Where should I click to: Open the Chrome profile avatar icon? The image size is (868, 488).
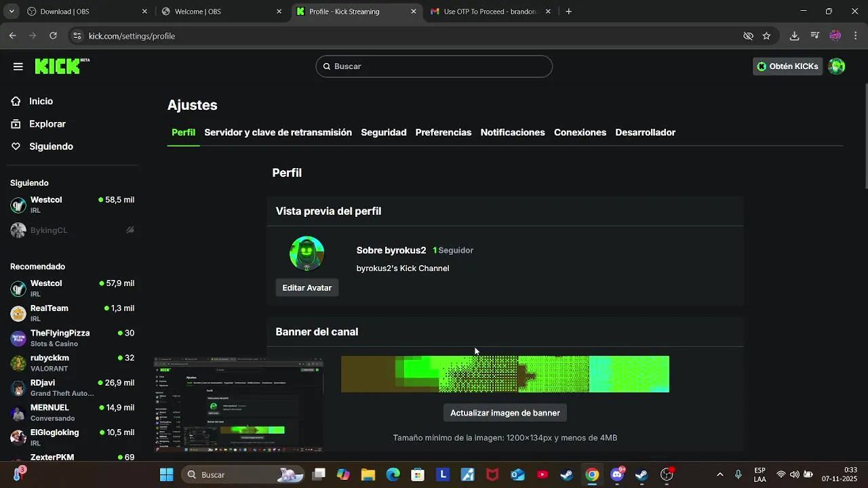(x=835, y=36)
